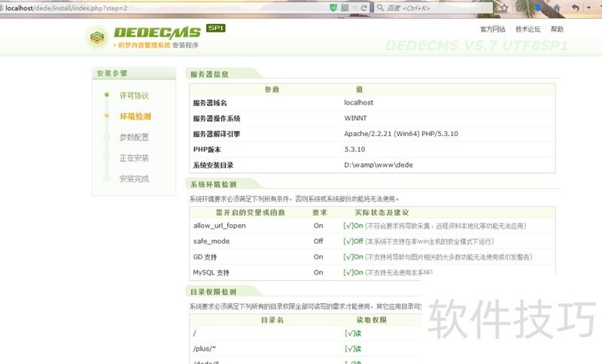602x364 pixels.
Task: Click the SP1 badge
Action: point(216,28)
